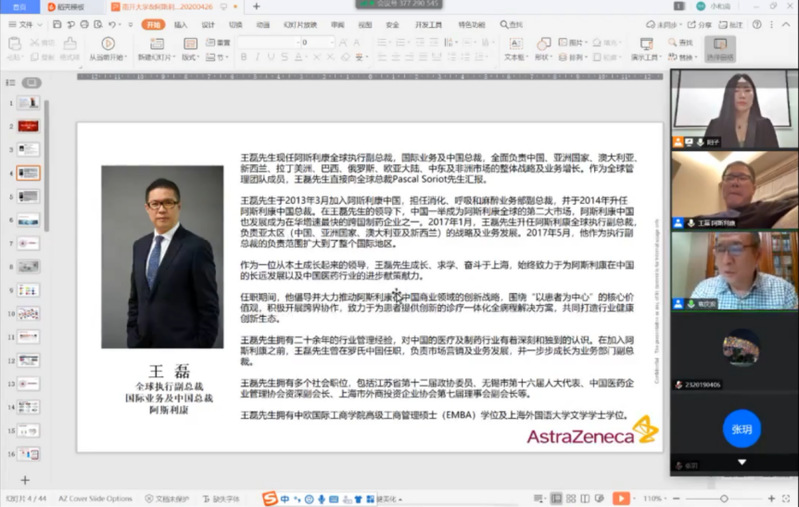Click the add slide plus button below thumbnails
The height and width of the screenshot is (507, 799).
(25, 480)
